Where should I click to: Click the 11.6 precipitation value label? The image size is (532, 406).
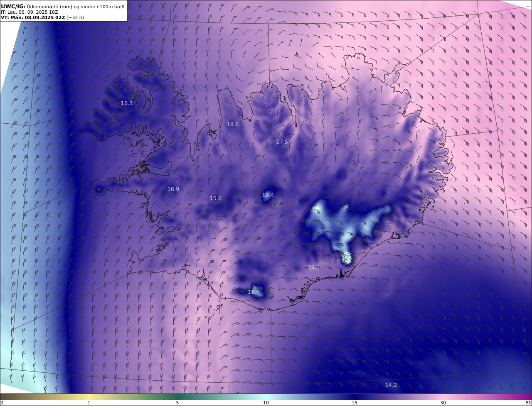click(254, 292)
